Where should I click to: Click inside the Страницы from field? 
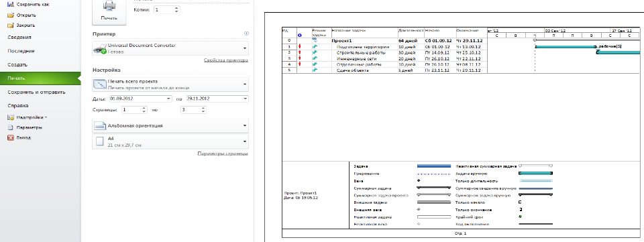click(131, 110)
